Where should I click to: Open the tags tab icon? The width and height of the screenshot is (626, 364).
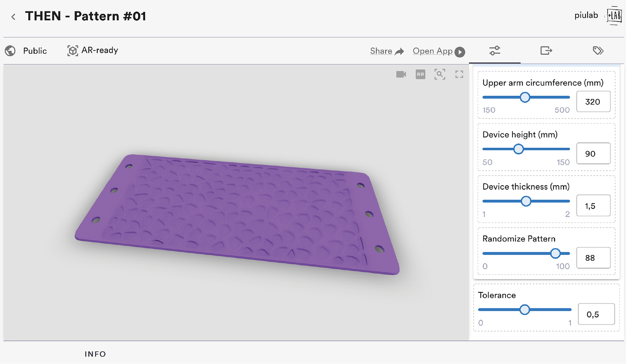598,51
